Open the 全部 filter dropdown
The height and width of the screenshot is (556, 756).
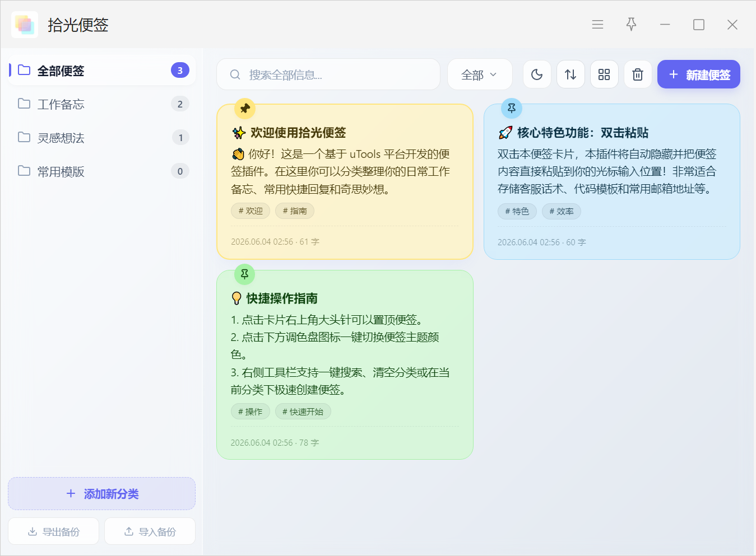[480, 74]
